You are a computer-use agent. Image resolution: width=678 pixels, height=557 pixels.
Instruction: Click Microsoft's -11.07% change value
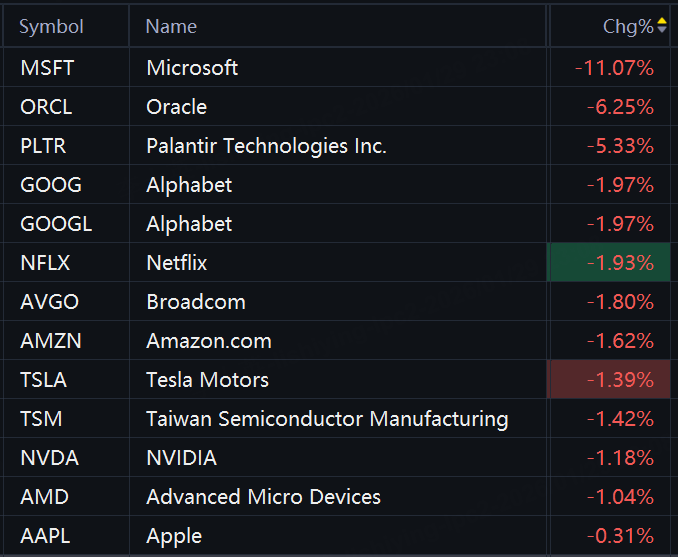[614, 68]
